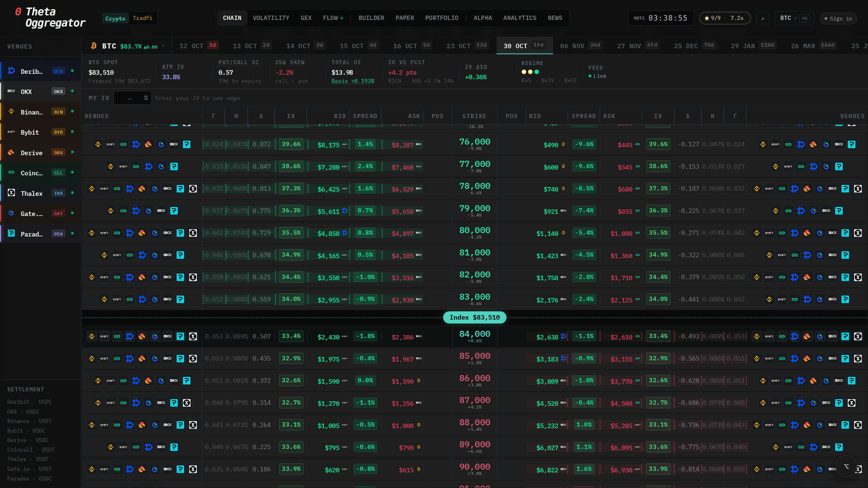Click the Deribit icon in the 88,000 put-side venues

794,425
